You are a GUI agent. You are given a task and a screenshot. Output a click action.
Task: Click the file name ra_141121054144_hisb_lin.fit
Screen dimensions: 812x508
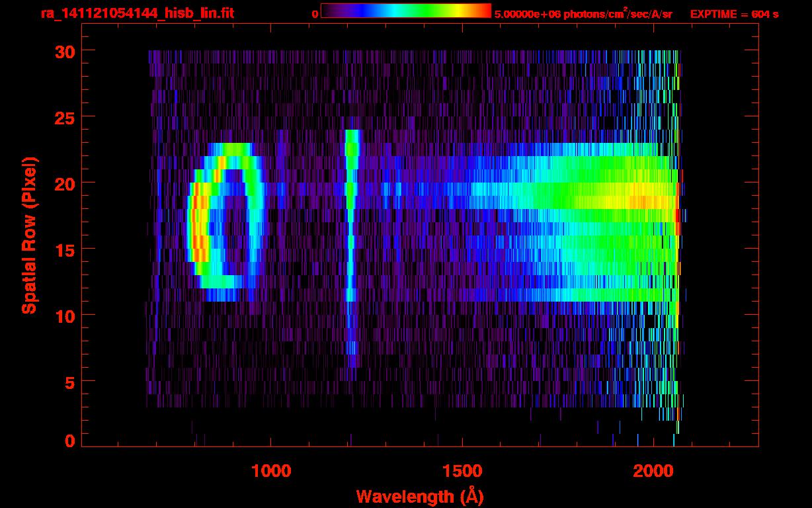(137, 13)
